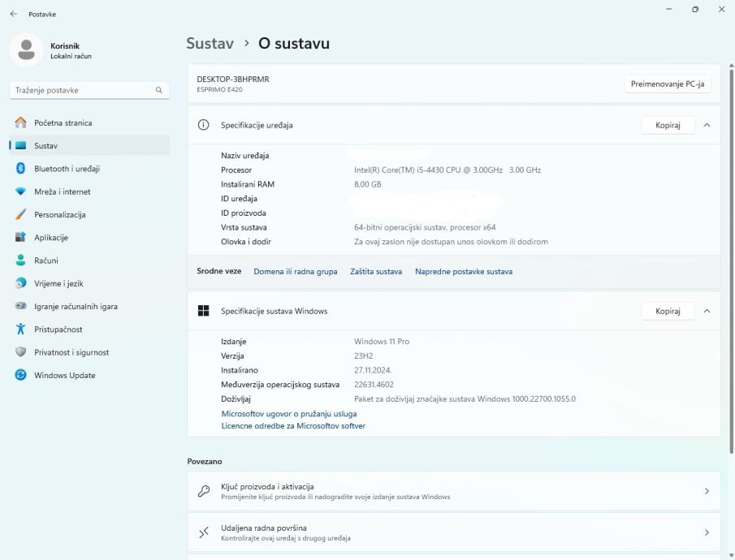The image size is (735, 560).
Task: Click the Windows Update icon
Action: tap(21, 375)
